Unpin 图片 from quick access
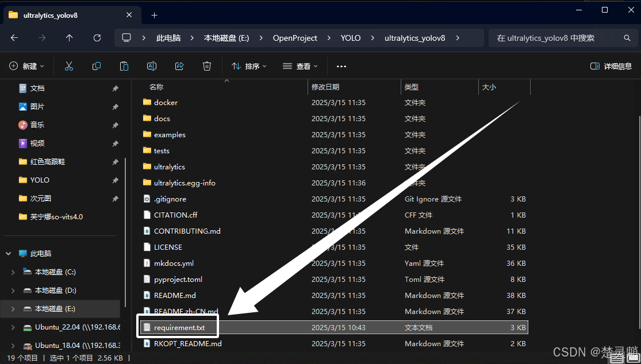This screenshot has height=364, width=641. [116, 107]
